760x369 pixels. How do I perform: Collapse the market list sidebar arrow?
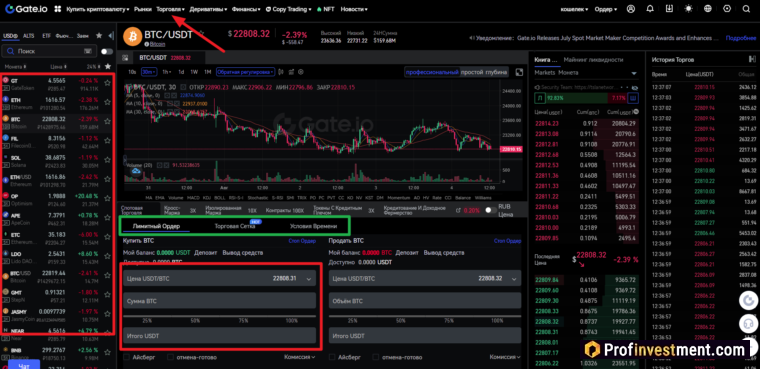111,35
